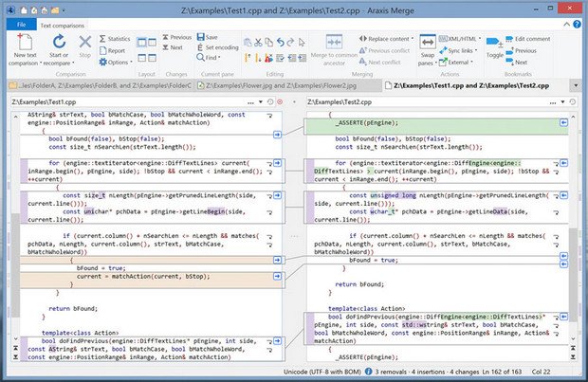Copy the _ASSERTE(pEngine) insertion to the left
This screenshot has width=588, height=382.
563,122
